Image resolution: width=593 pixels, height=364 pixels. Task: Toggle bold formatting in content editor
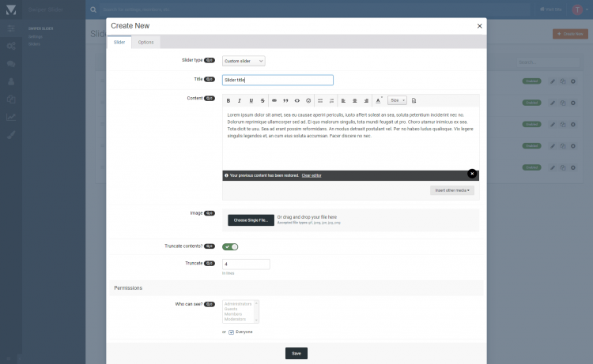[x=229, y=100]
